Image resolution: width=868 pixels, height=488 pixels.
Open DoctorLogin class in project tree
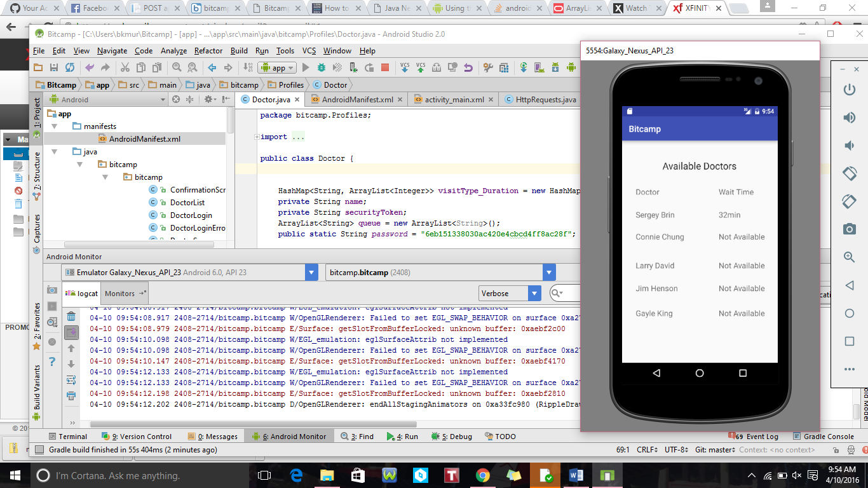point(191,215)
